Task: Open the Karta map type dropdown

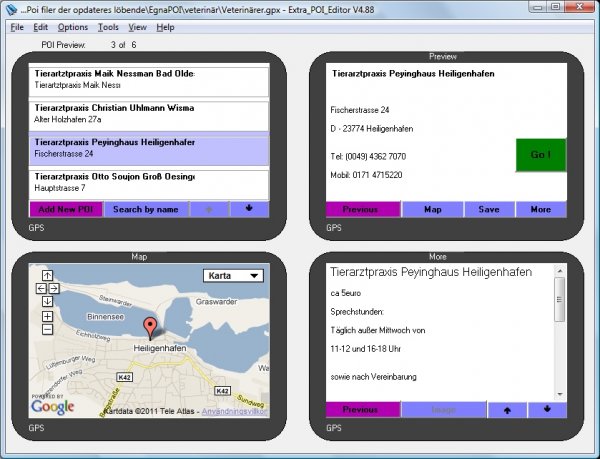Action: pos(233,275)
